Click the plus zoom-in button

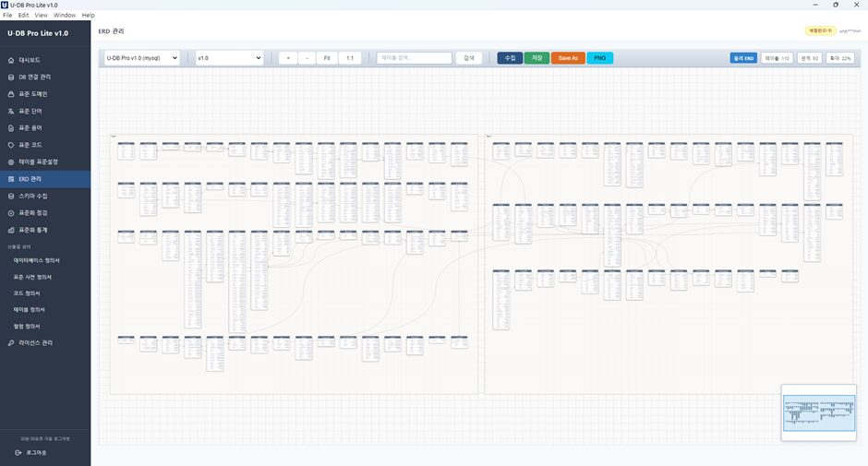(x=288, y=58)
